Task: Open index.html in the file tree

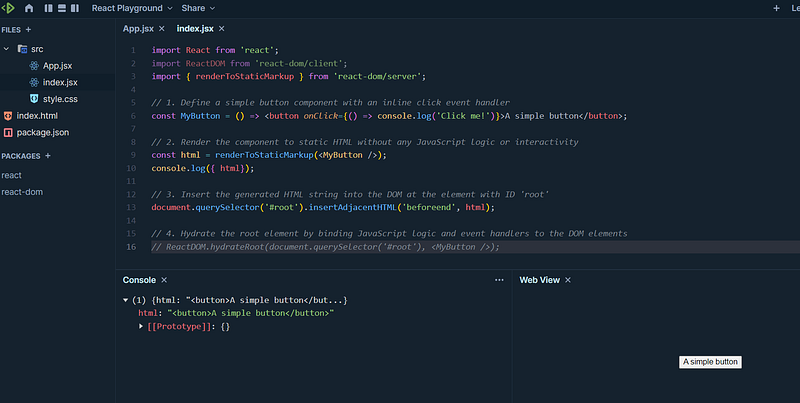Action: [x=37, y=116]
